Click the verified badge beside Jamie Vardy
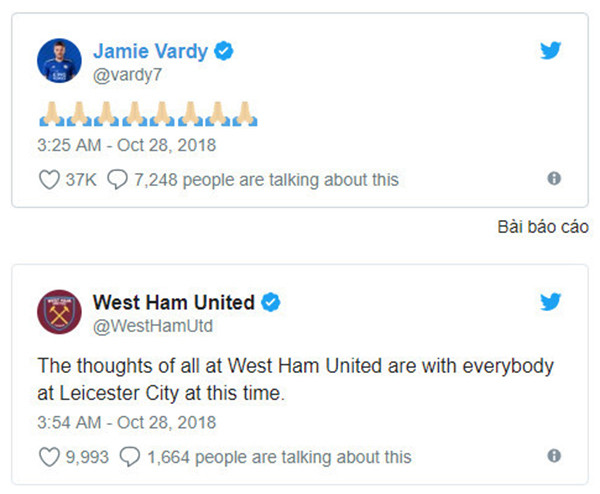 pos(224,51)
